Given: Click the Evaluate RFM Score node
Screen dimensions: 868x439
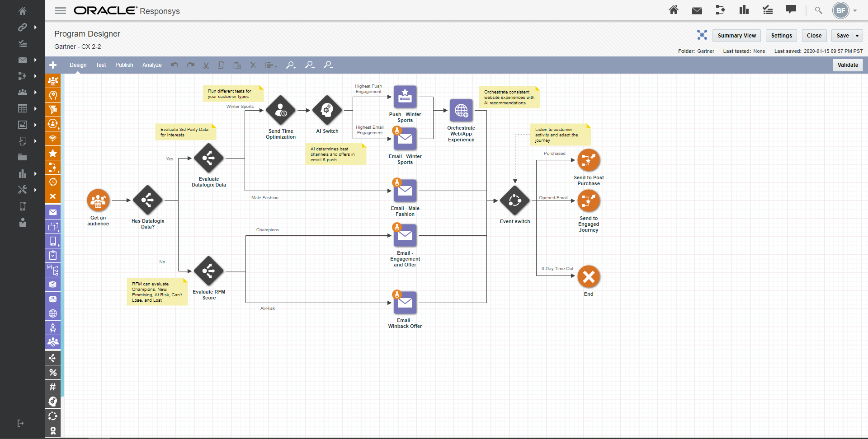Looking at the screenshot, I should click(x=208, y=271).
